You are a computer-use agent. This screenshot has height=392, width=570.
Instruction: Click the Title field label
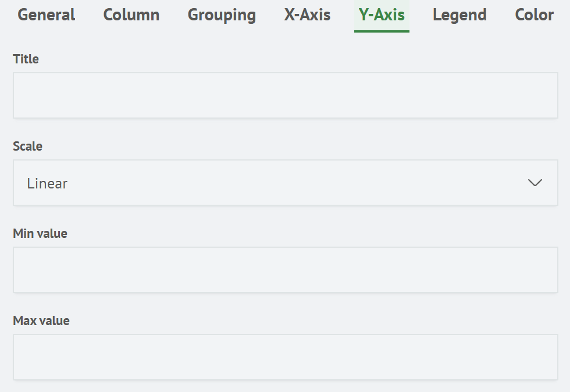point(26,59)
